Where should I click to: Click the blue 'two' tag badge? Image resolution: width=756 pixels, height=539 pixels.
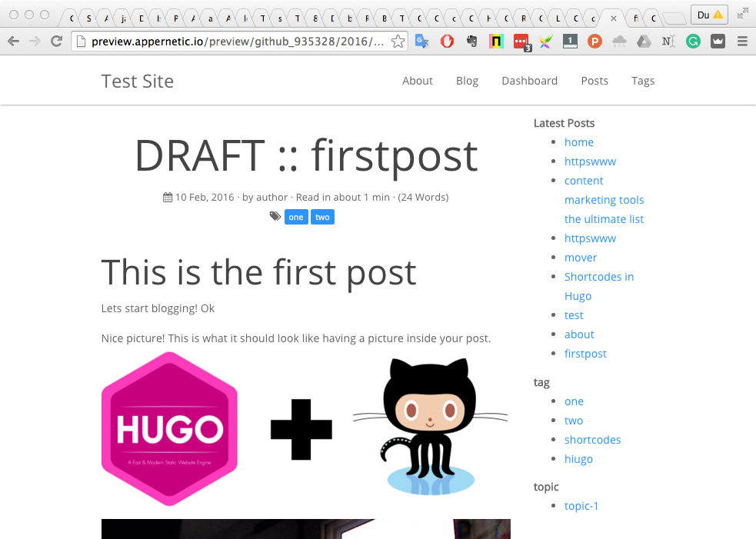[x=322, y=217]
